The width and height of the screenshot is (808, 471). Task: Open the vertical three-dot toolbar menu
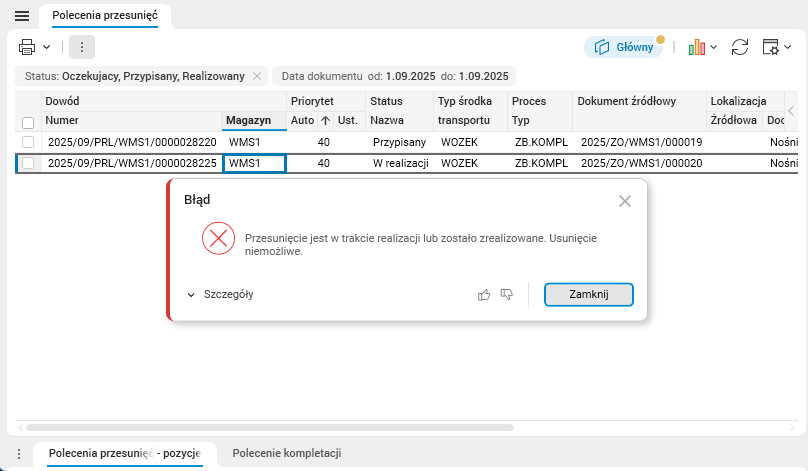82,46
